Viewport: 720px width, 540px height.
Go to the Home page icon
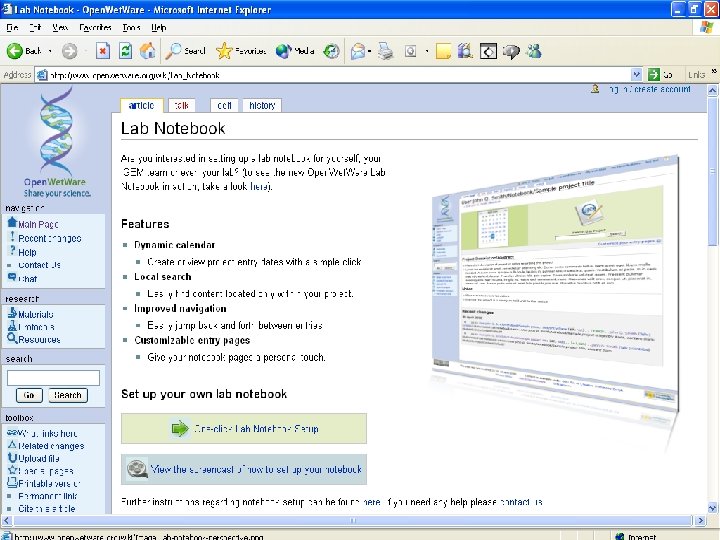click(147, 51)
